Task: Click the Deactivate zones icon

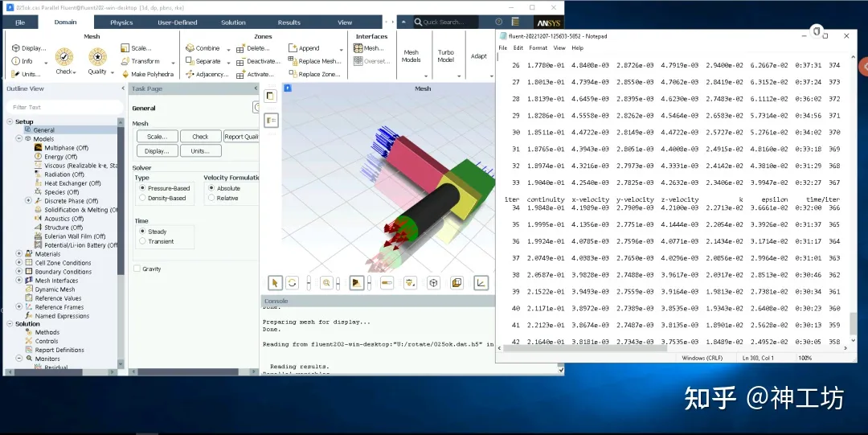Action: click(x=240, y=61)
